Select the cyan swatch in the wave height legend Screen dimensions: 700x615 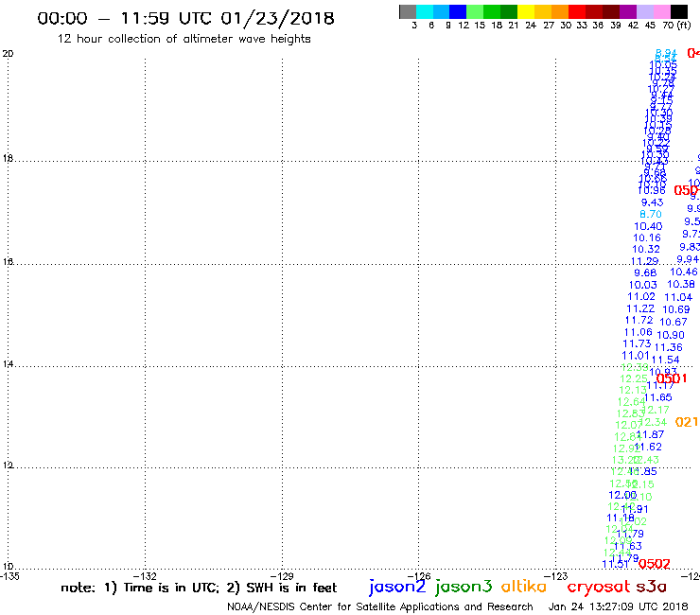click(425, 11)
